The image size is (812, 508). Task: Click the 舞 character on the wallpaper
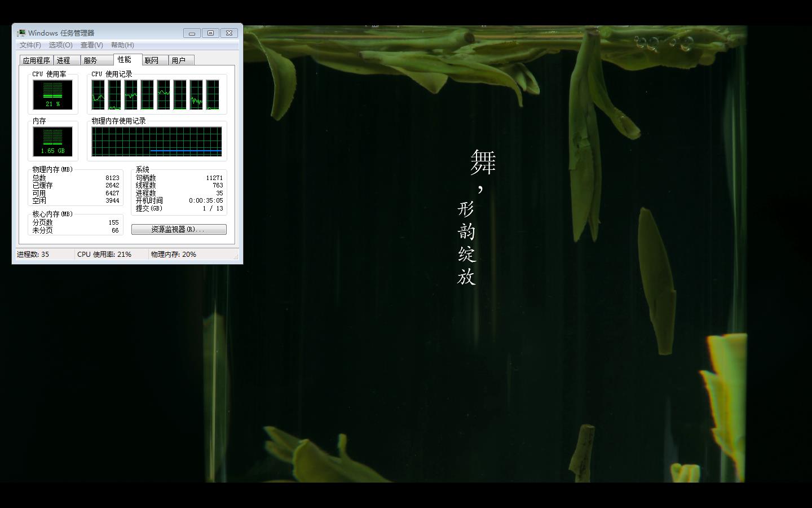483,162
